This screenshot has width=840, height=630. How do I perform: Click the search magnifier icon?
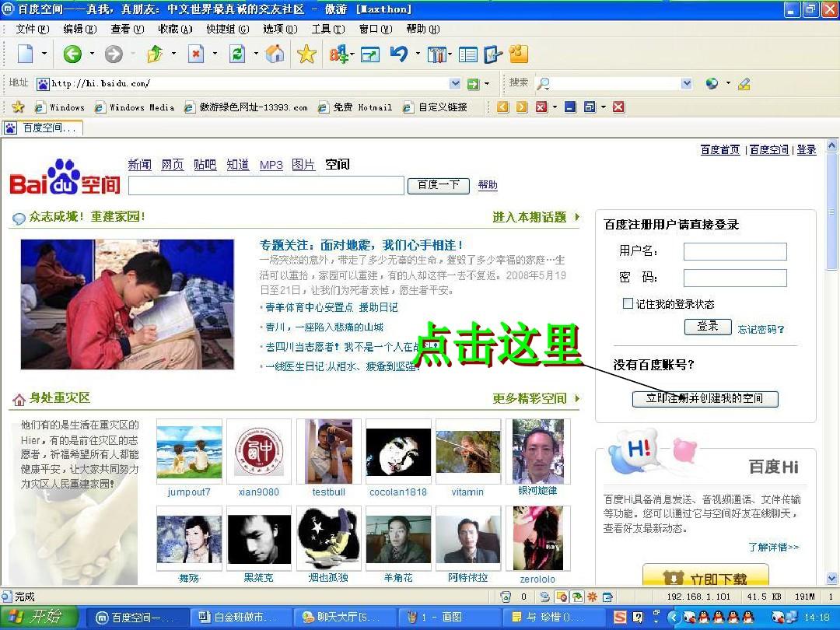543,83
